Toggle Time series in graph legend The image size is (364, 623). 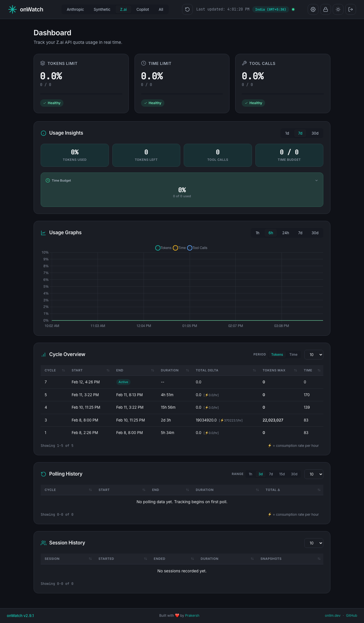(179, 248)
